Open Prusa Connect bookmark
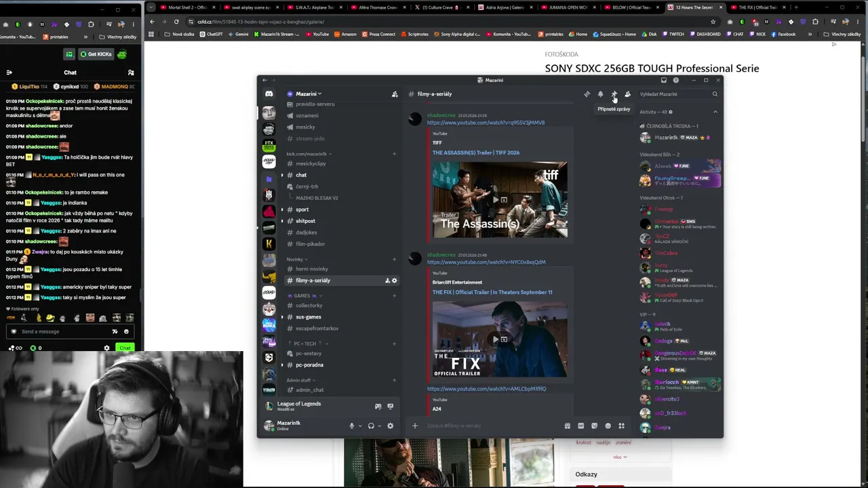The height and width of the screenshot is (488, 868). click(x=379, y=34)
